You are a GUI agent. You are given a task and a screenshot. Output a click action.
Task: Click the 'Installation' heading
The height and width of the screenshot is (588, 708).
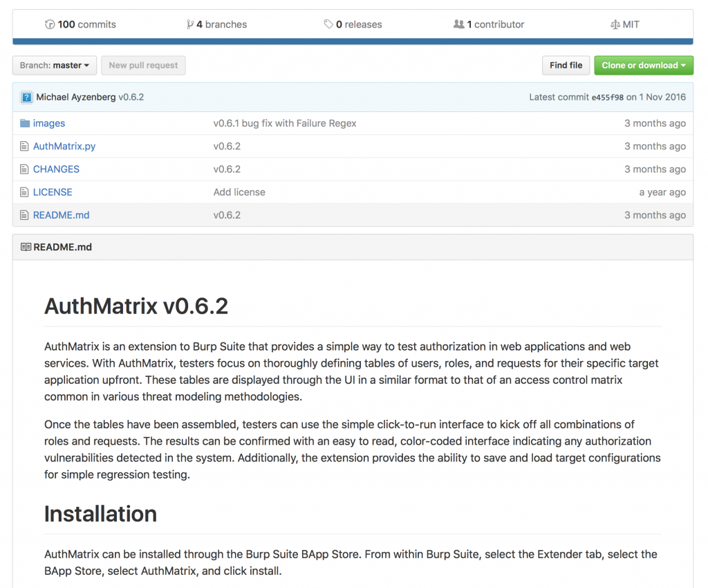tap(100, 514)
